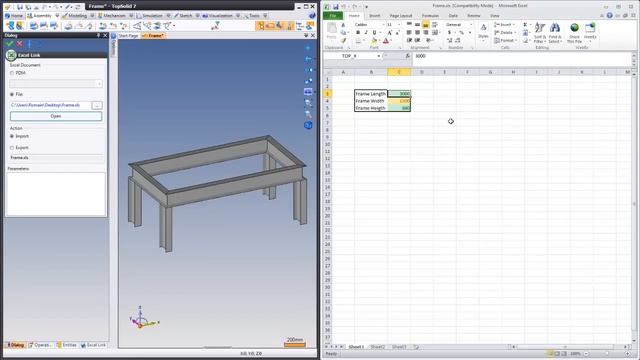Open the Excel Styles dropdown

[x=483, y=32]
